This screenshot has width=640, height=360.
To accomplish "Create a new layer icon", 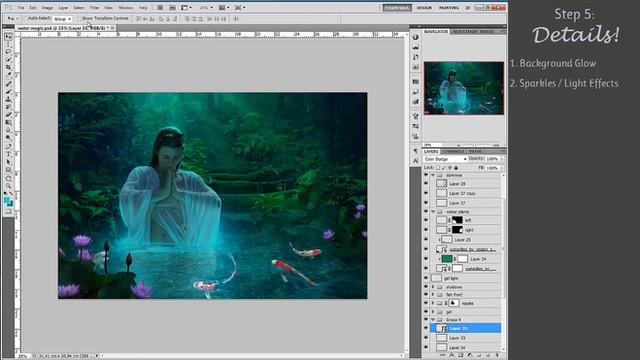I will 488,356.
